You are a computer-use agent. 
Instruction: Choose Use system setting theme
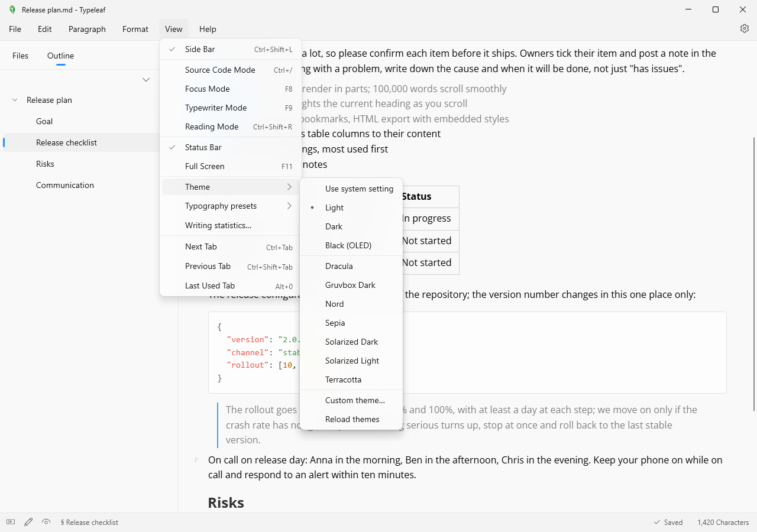[351, 189]
